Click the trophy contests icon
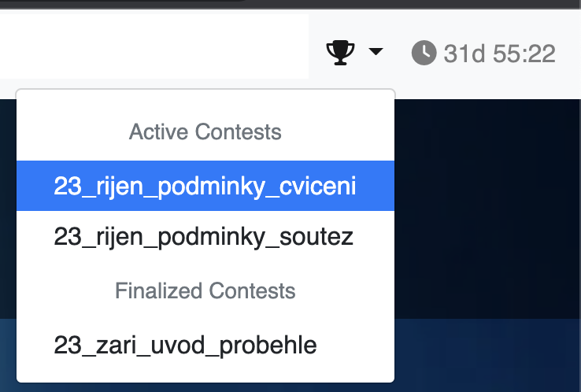This screenshot has width=581, height=392. (x=340, y=53)
